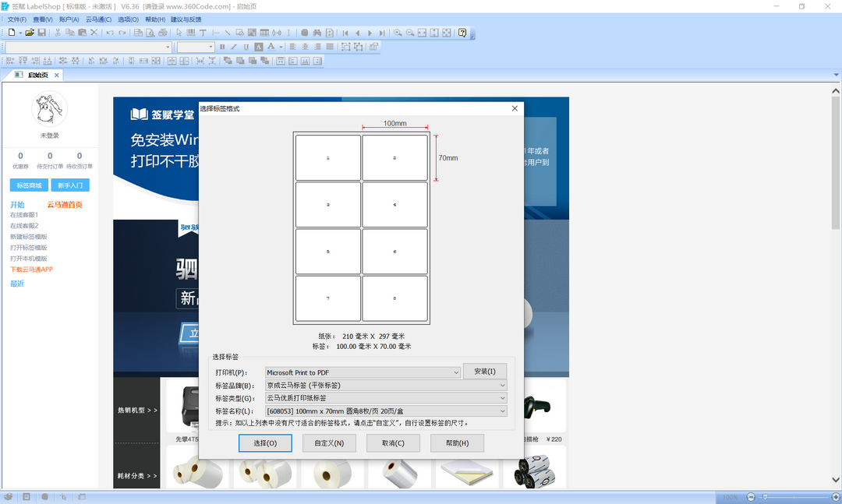Toggle Bold text formatting
Image resolution: width=842 pixels, height=504 pixels.
click(222, 47)
